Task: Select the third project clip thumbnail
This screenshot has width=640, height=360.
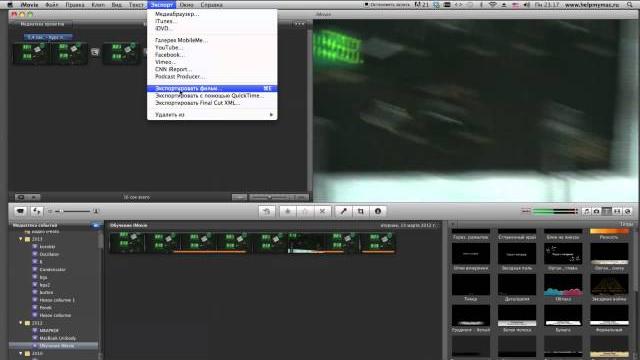Action: tap(121, 53)
